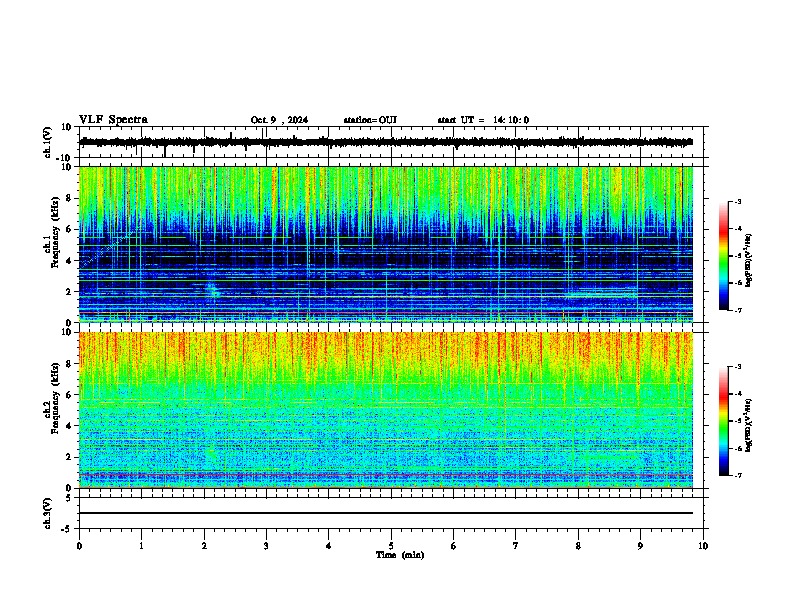Click time axis tick label "0"
Screen dimensions: 792x612
pos(79,546)
